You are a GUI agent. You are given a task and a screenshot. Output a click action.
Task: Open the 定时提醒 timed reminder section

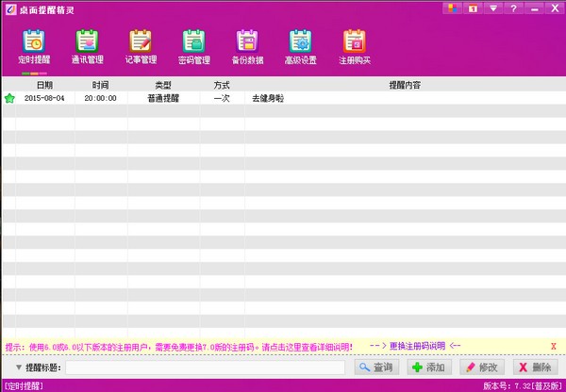(33, 47)
